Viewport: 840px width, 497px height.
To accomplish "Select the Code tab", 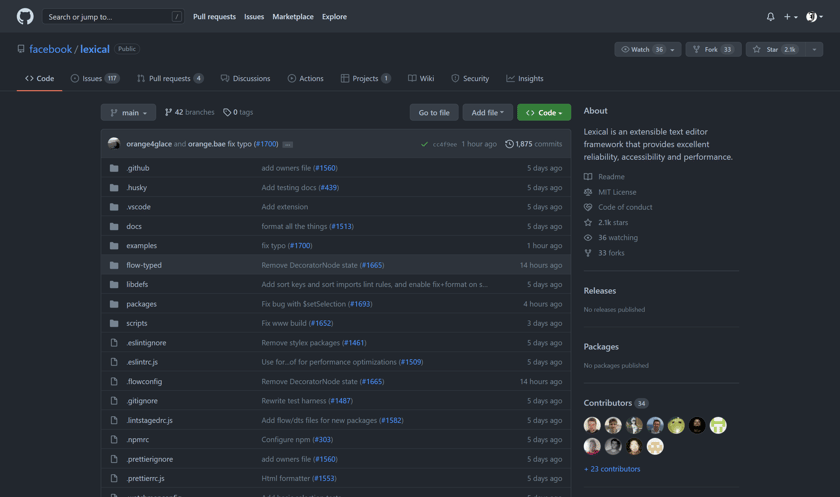I will pyautogui.click(x=39, y=78).
